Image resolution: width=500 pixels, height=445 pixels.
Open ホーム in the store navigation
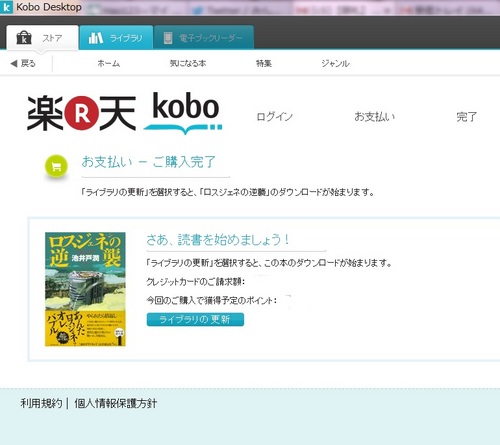[109, 63]
